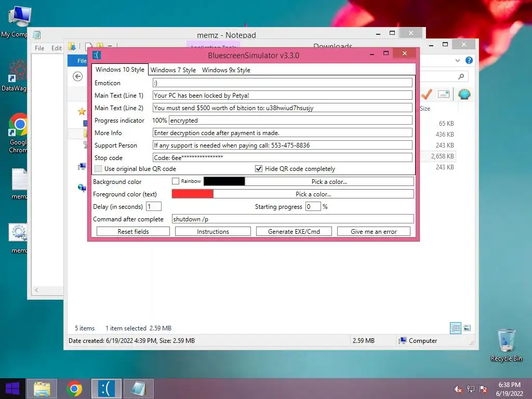
Task: Click the Generate EXE/Cmd button
Action: (x=294, y=231)
